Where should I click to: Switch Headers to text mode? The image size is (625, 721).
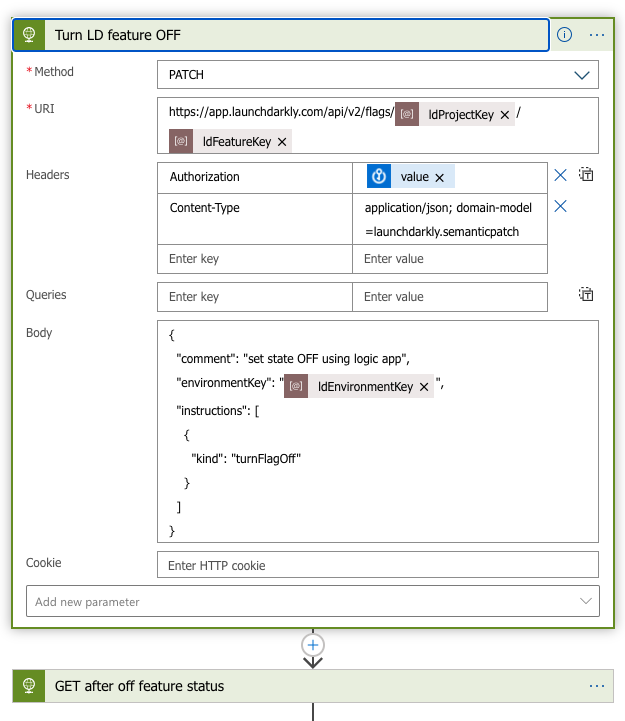click(x=586, y=175)
